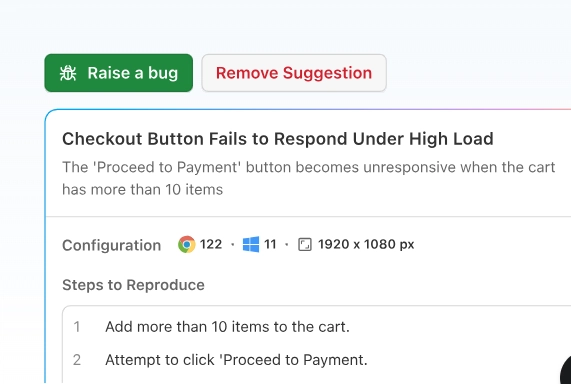Screen dimensions: 571x384
Task: Click the Configuration label
Action: [111, 245]
